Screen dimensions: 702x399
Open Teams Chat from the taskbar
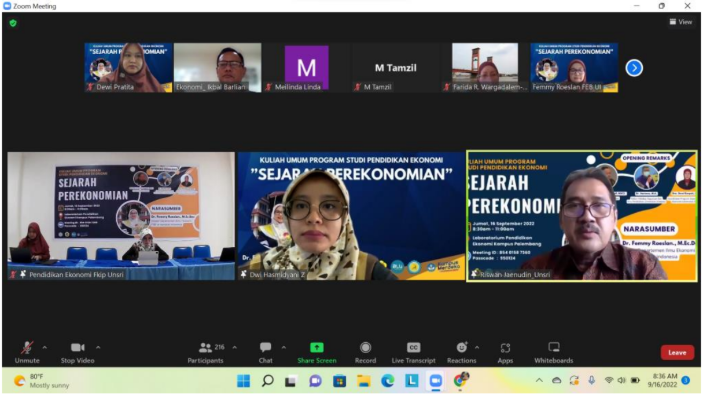316,381
